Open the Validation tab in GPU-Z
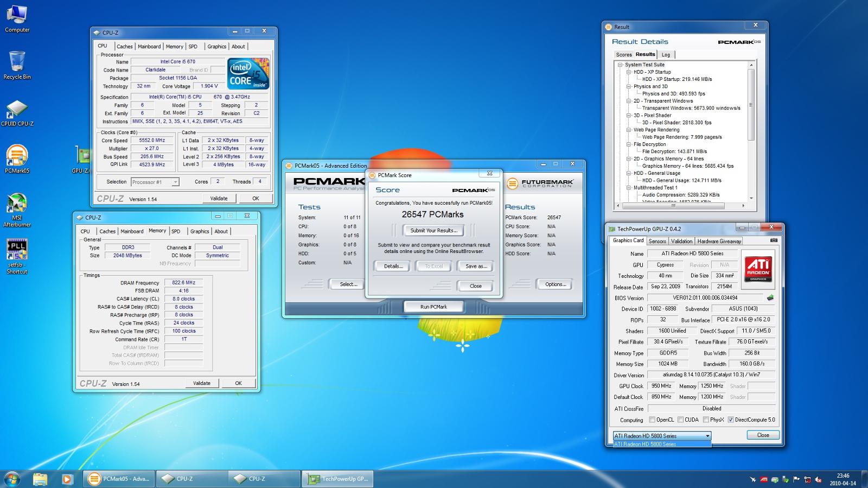 [x=681, y=241]
